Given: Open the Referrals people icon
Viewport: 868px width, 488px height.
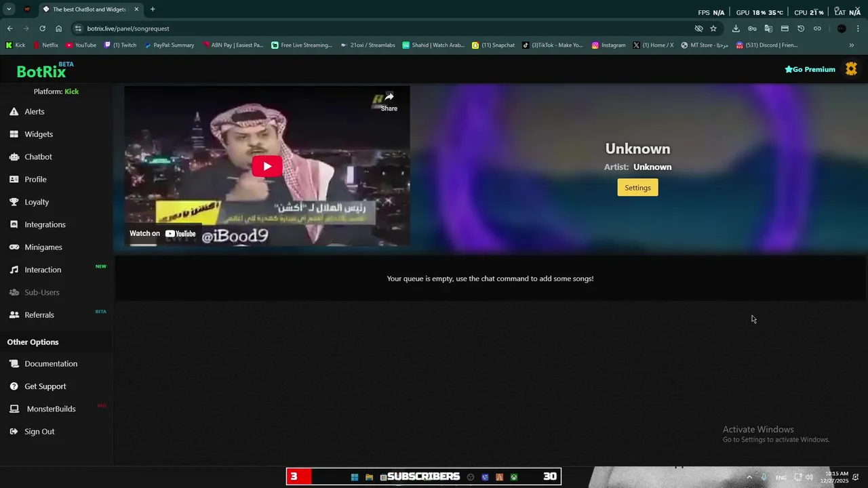Looking at the screenshot, I should (x=14, y=315).
